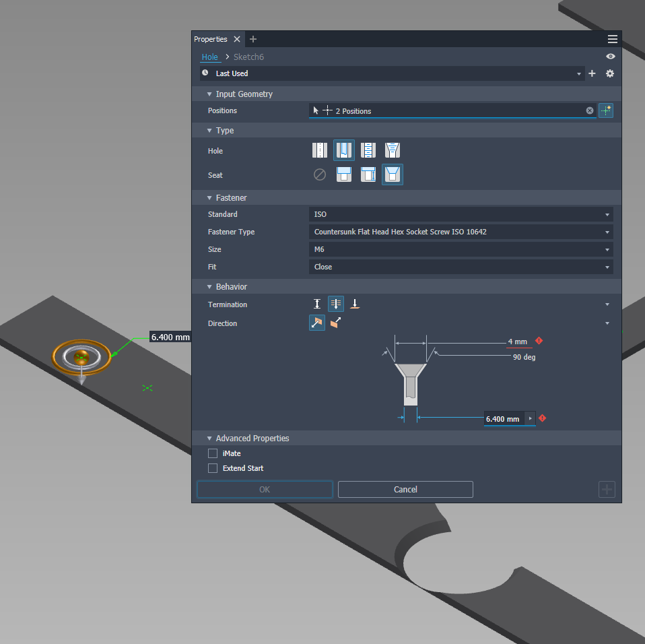This screenshot has width=645, height=644.
Task: Open the Fastener Type dropdown
Action: 461,231
